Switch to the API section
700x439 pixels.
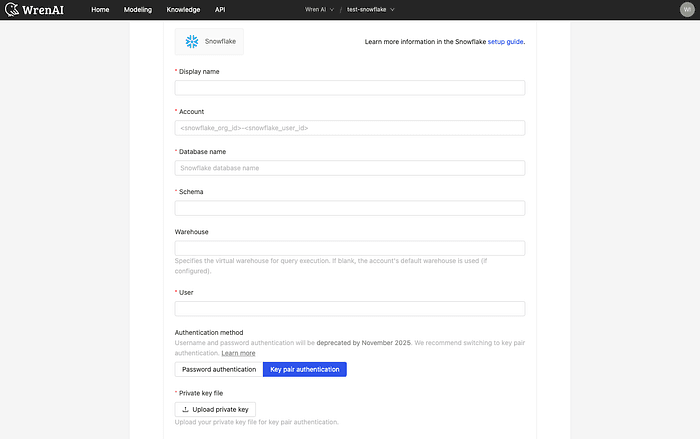219,9
